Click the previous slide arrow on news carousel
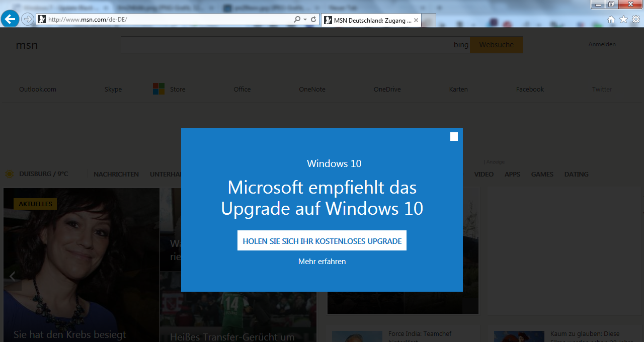This screenshot has width=644, height=342. [x=13, y=276]
